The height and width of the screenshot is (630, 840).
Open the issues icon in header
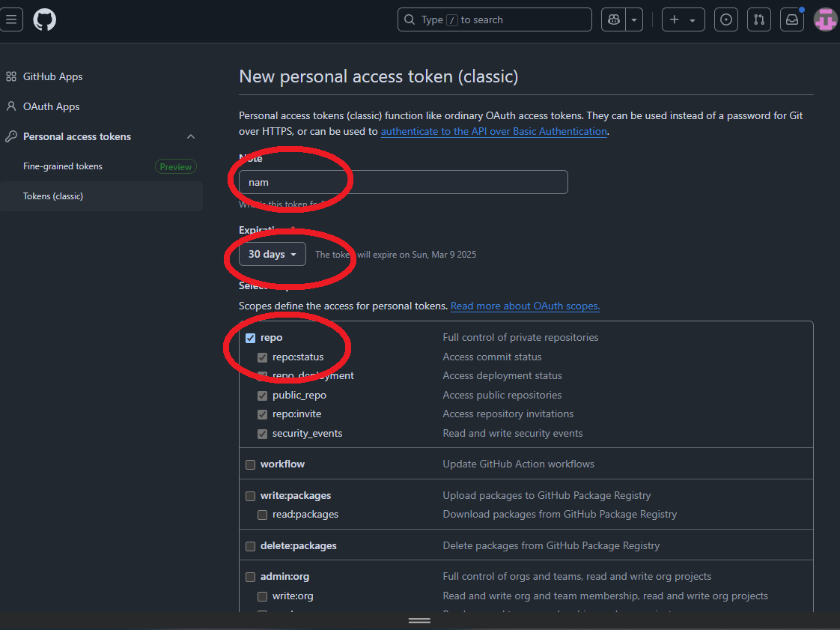[x=725, y=19]
